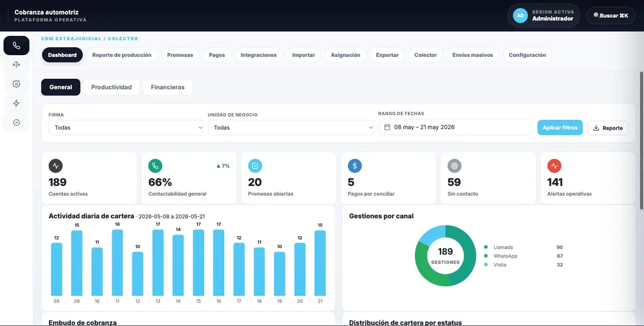Open the lightning bolt sidebar icon
Screen dimensions: 644x326
pos(16,103)
